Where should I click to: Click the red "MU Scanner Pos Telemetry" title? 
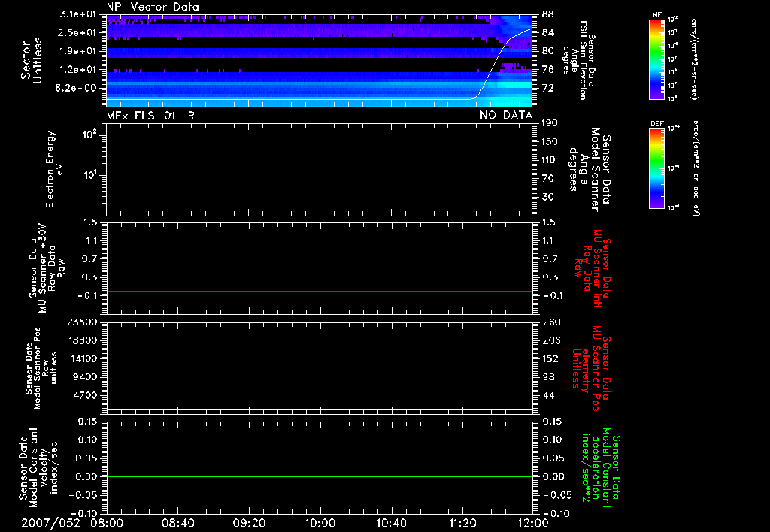(591, 368)
